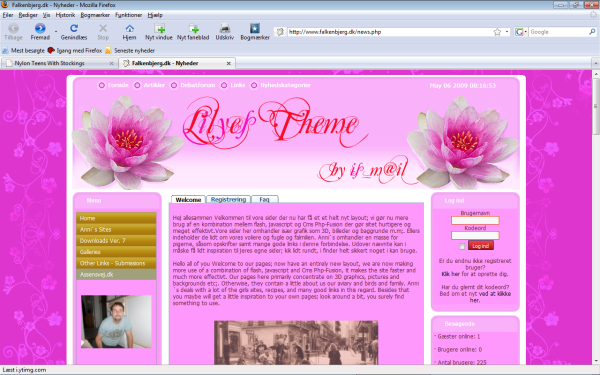Print the page with Udskriv icon
The height and width of the screenshot is (375, 600).
click(225, 28)
